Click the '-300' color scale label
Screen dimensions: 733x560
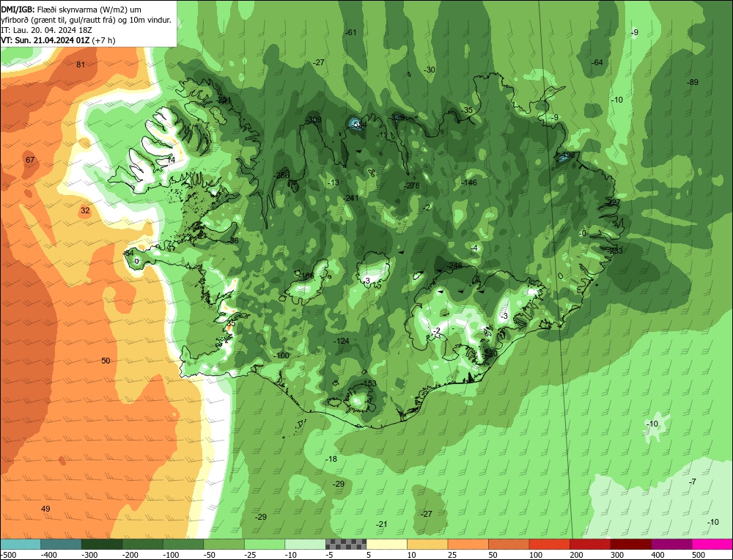tap(89, 555)
